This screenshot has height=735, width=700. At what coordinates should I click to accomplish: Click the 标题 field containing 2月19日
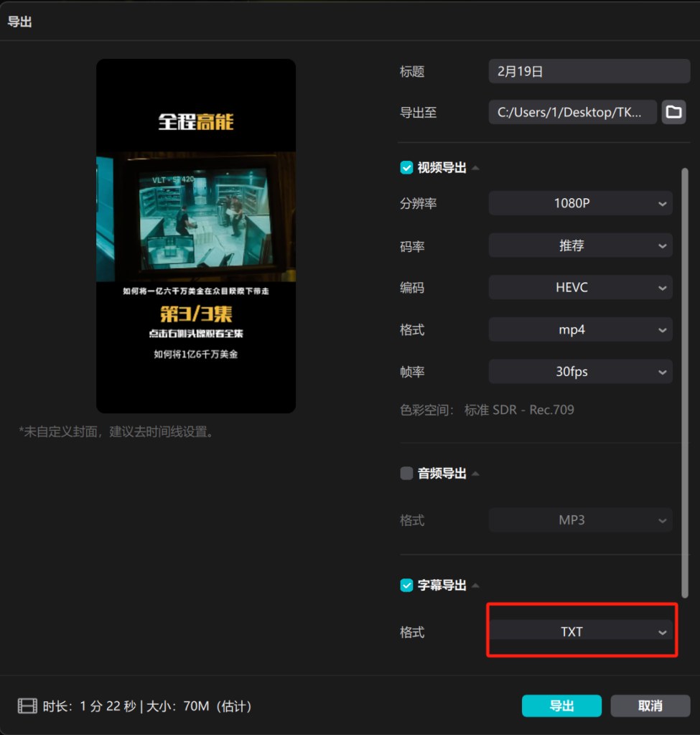pos(589,71)
